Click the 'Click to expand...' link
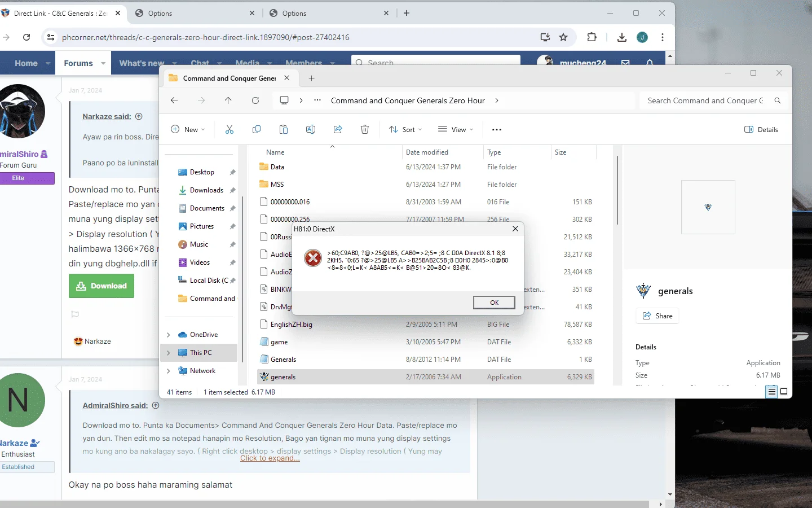Image resolution: width=812 pixels, height=508 pixels. (x=270, y=458)
